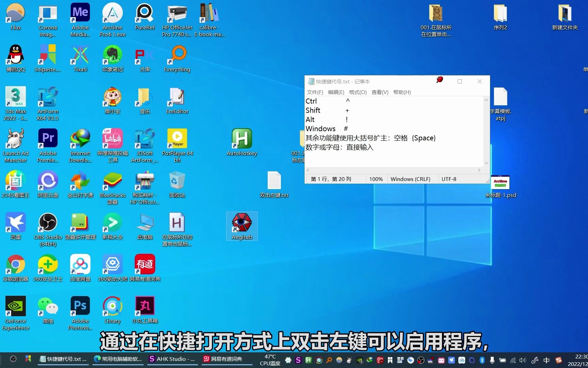588x368 pixels.
Task: Open 微信 WeChat
Action: 48,306
